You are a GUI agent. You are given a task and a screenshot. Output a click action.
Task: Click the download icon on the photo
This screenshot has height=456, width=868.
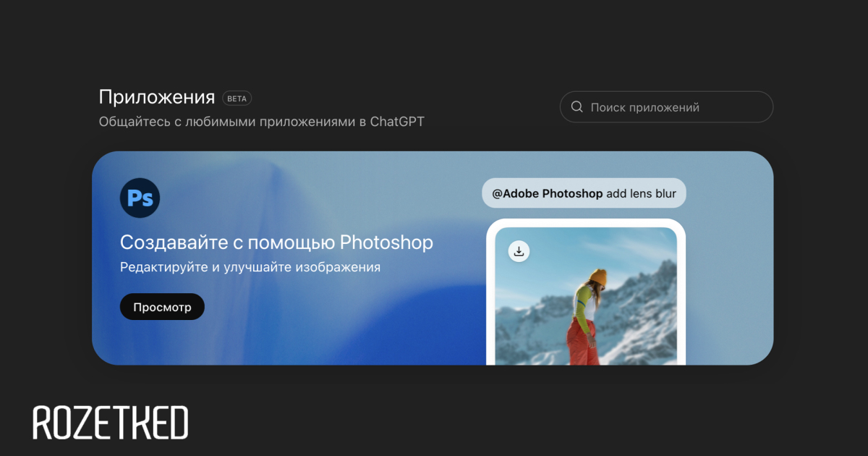pyautogui.click(x=519, y=251)
